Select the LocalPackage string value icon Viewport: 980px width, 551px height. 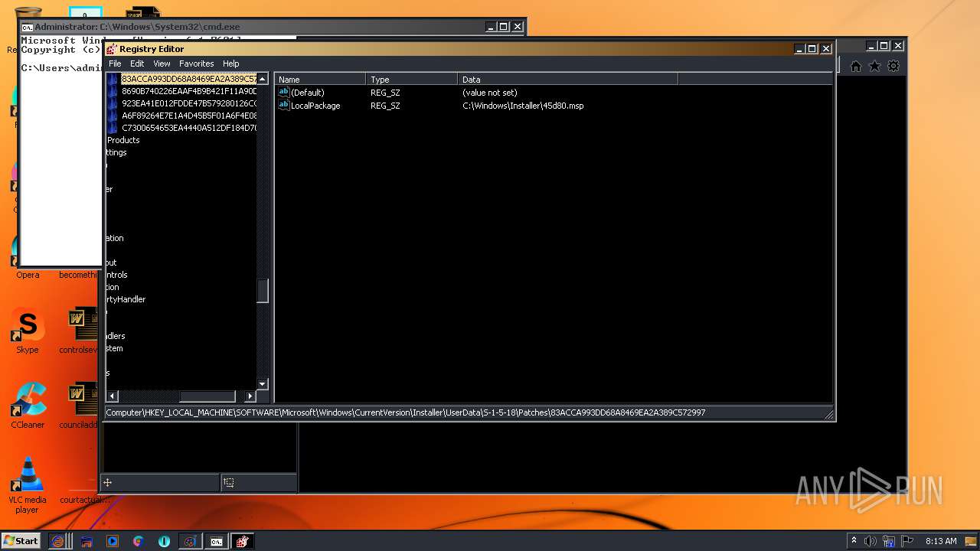click(283, 106)
